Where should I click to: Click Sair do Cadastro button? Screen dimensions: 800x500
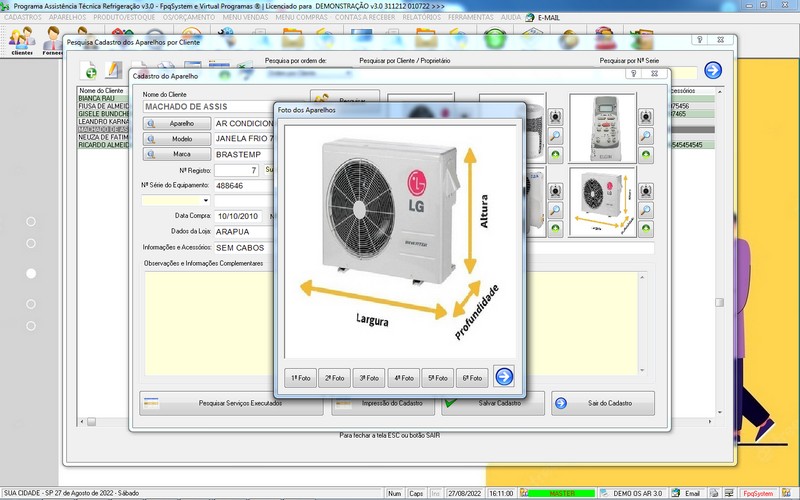tap(603, 403)
